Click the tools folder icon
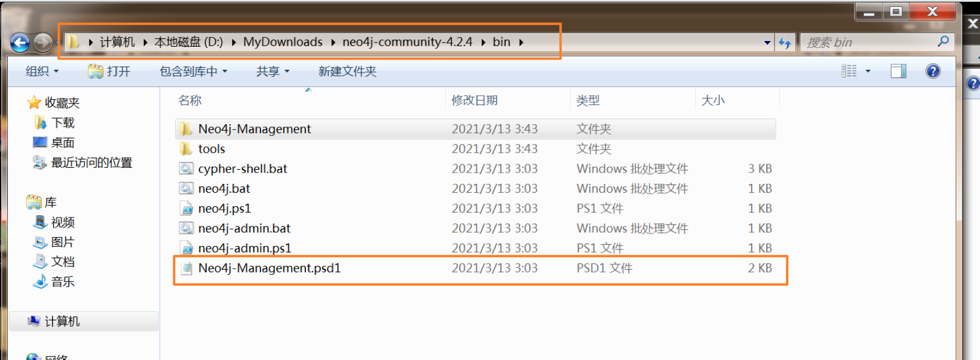Screen dimensions: 980x360 click(186, 148)
